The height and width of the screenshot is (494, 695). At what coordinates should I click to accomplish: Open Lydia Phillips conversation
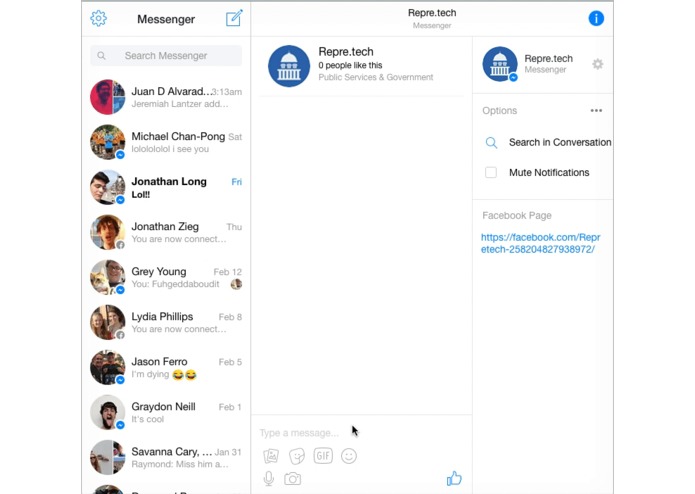[x=166, y=323]
